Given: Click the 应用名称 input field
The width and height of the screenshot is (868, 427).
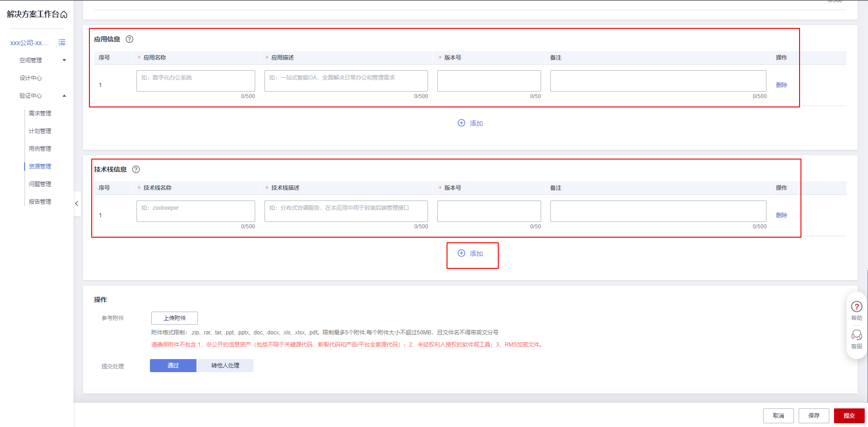Looking at the screenshot, I should click(196, 81).
